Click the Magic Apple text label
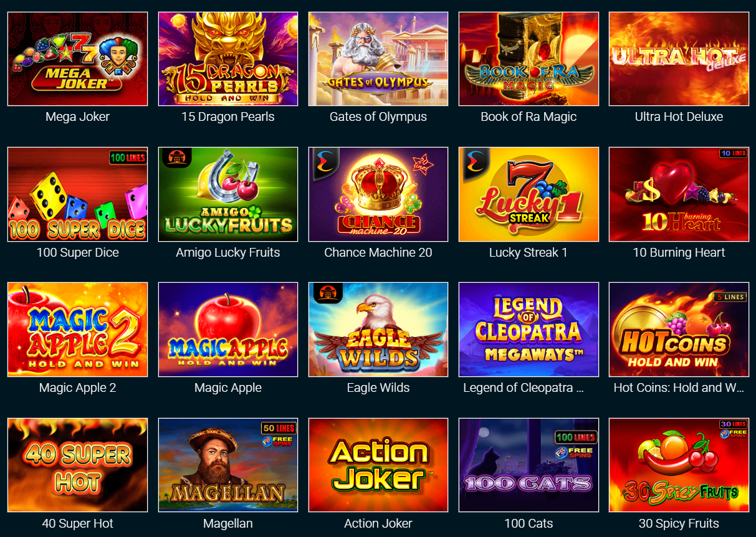756x537 pixels. (228, 387)
